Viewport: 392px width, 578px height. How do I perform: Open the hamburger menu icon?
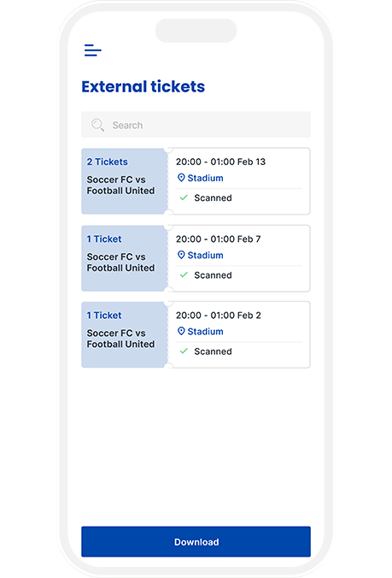(93, 50)
